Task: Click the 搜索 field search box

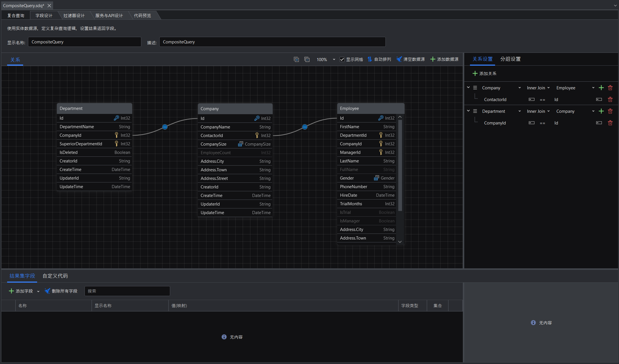Action: tap(127, 291)
